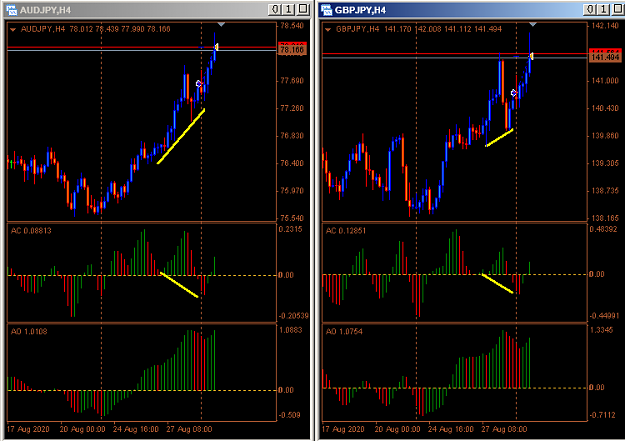625x441 pixels.
Task: Click the 0.2315 AC scale value
Action: click(291, 229)
